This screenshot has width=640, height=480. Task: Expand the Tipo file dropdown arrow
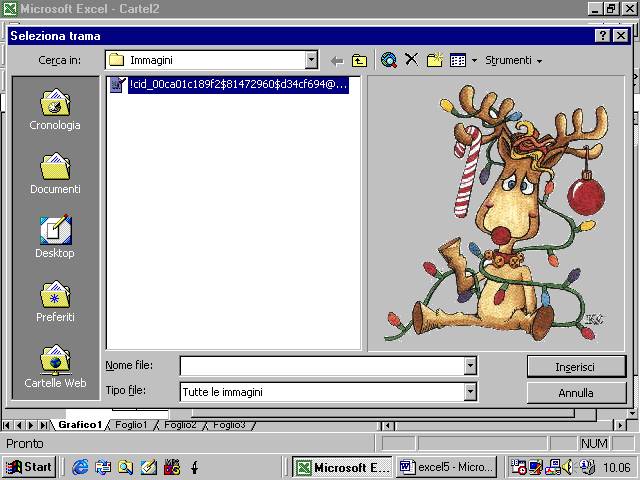click(x=470, y=392)
